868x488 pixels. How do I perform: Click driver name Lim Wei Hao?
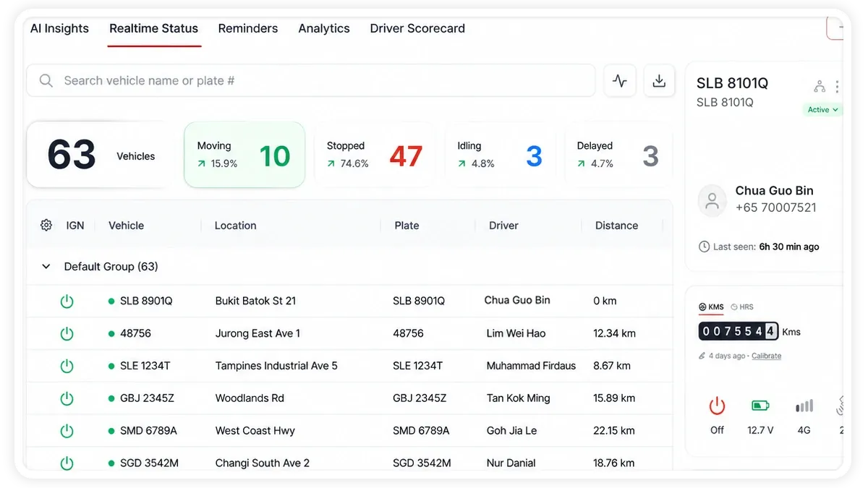point(516,333)
